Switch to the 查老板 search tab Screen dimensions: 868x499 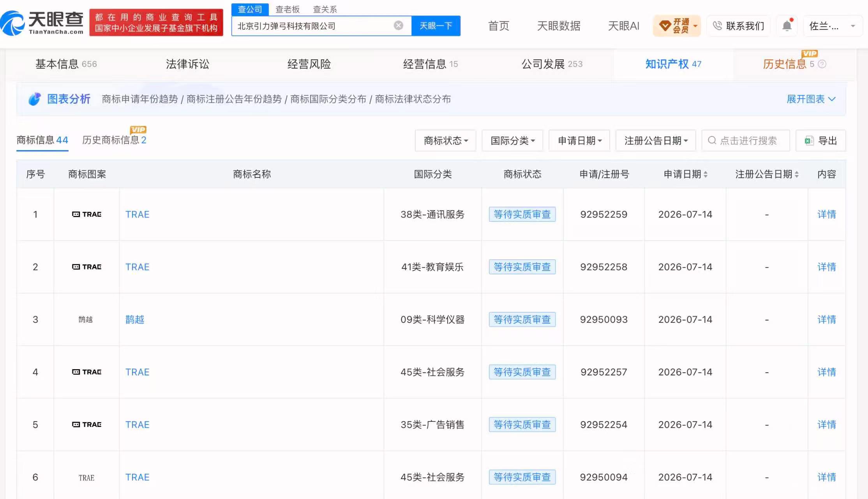tap(288, 9)
